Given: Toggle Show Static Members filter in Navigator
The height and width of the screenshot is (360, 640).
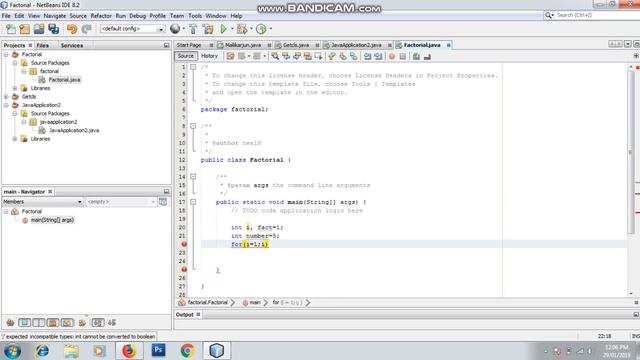Looking at the screenshot, I should tap(39, 323).
